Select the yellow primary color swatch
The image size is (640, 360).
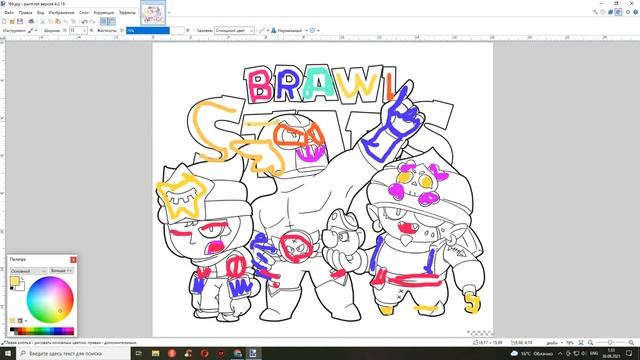[x=14, y=281]
